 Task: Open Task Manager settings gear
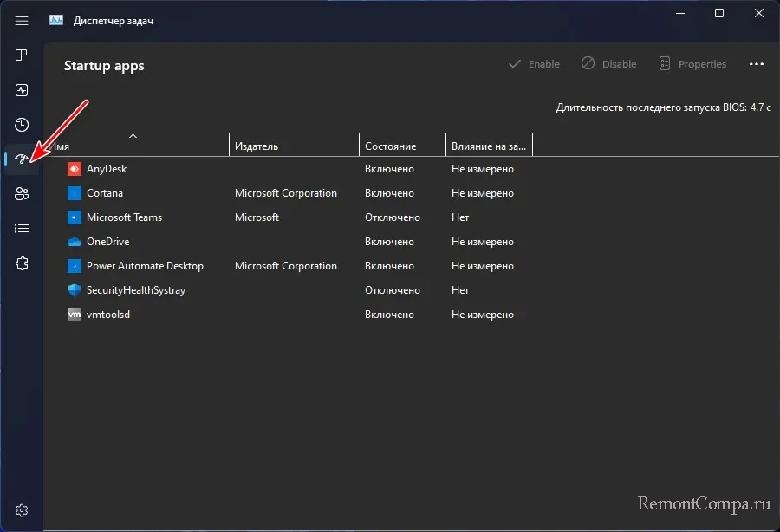(22, 510)
